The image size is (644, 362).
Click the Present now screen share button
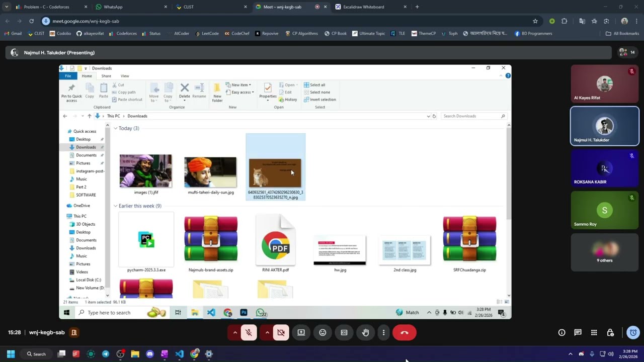pos(301,332)
